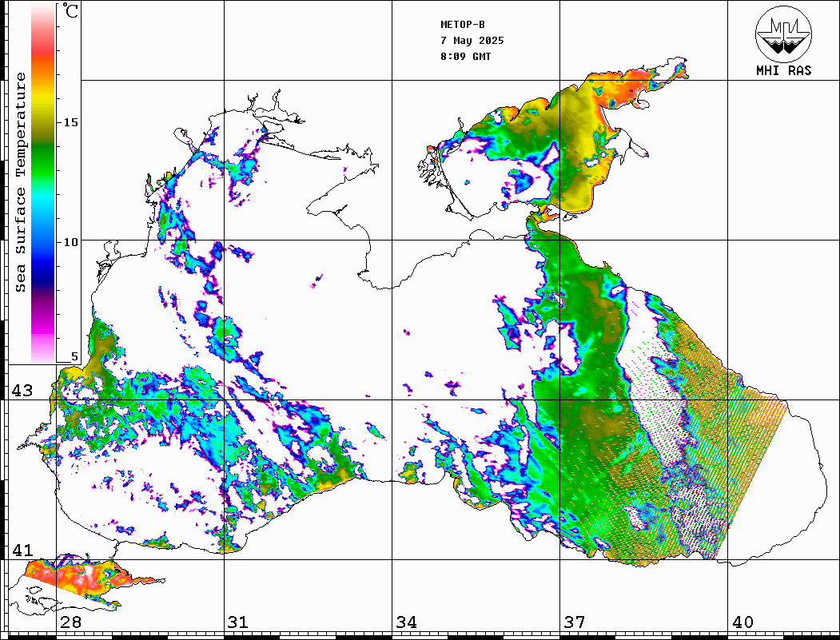Click the longitude label '28'
840x640 pixels.
click(x=70, y=622)
